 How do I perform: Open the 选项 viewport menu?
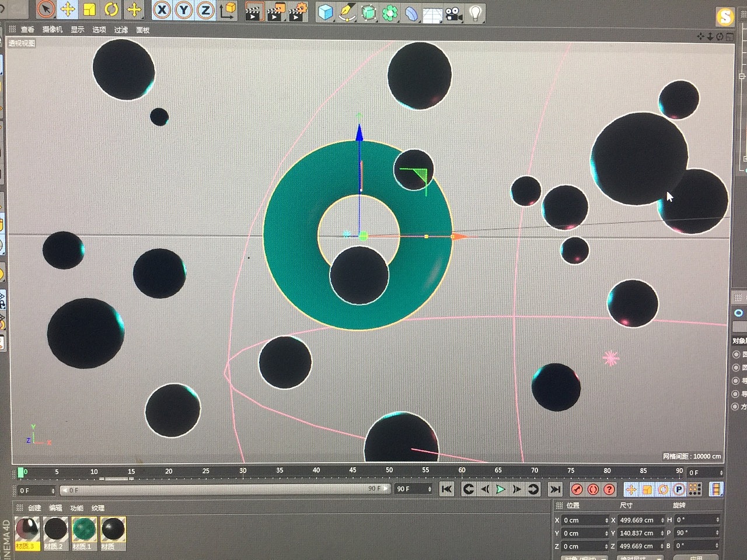pyautogui.click(x=99, y=29)
